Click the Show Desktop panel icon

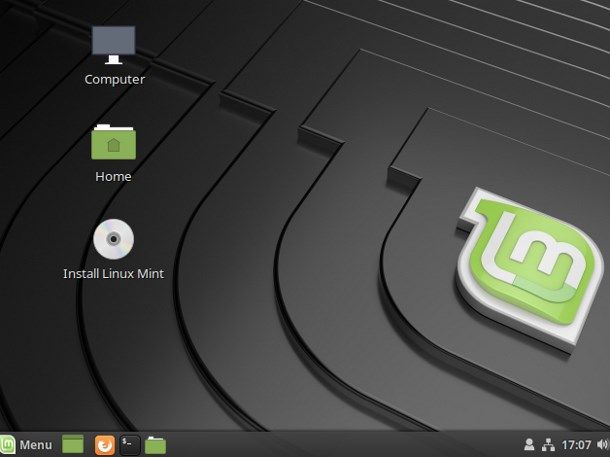pos(73,445)
